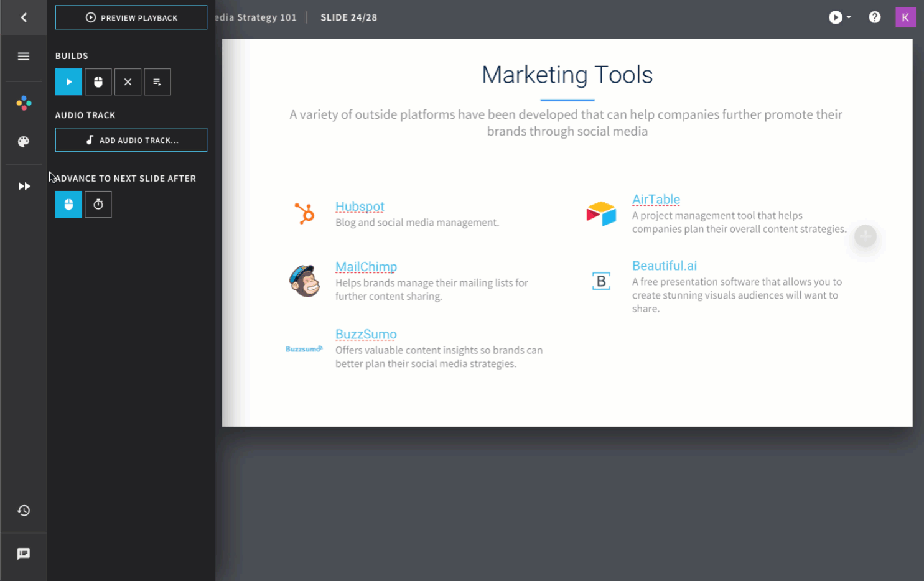Open the theme palette icon

pyautogui.click(x=24, y=142)
